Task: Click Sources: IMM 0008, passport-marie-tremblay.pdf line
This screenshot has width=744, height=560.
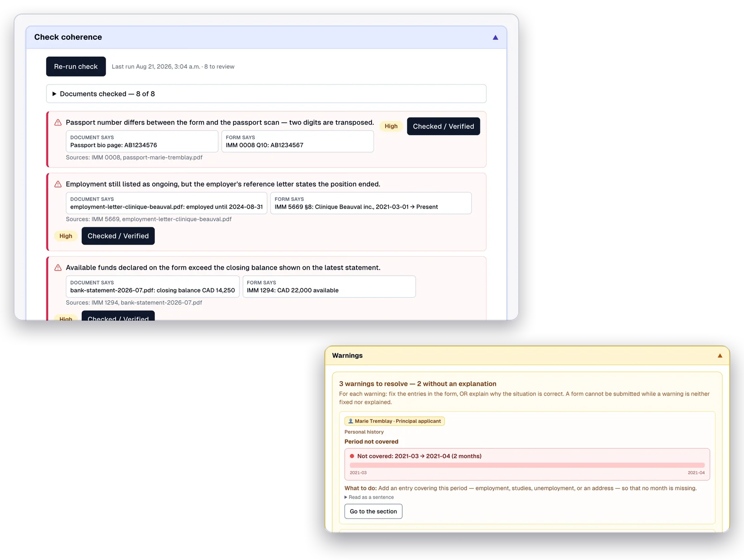Action: [x=134, y=158]
